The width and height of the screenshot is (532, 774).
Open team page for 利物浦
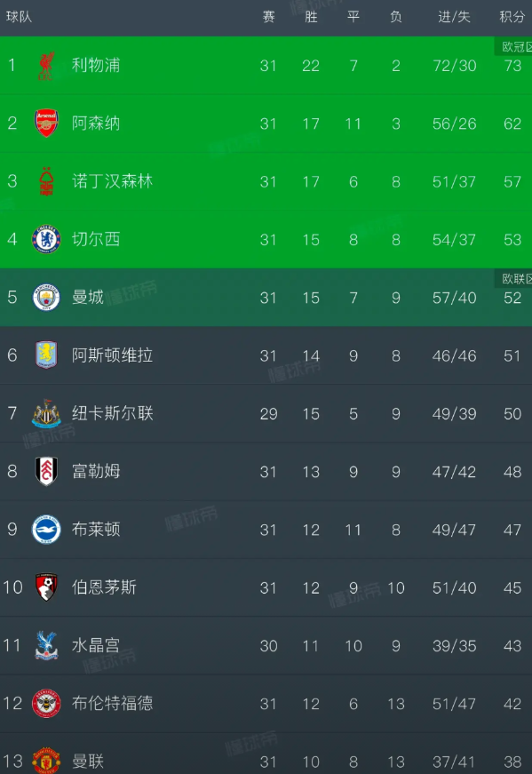[x=96, y=65]
